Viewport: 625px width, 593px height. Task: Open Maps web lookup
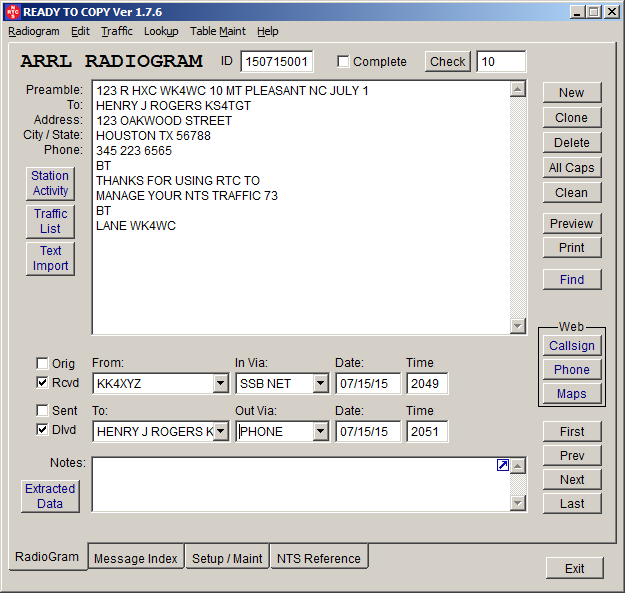[572, 394]
